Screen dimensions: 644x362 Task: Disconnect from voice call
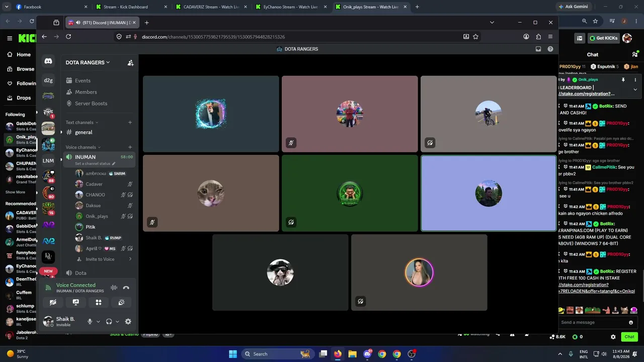click(x=126, y=288)
